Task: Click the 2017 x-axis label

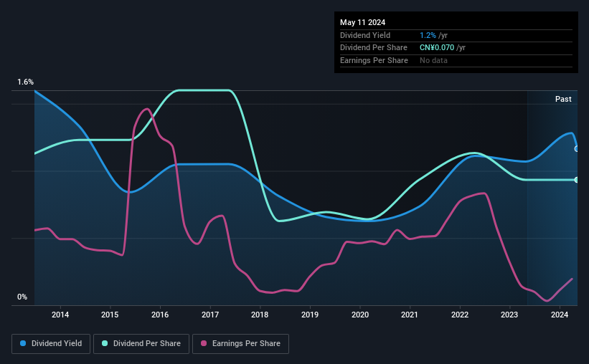Action: pos(210,315)
